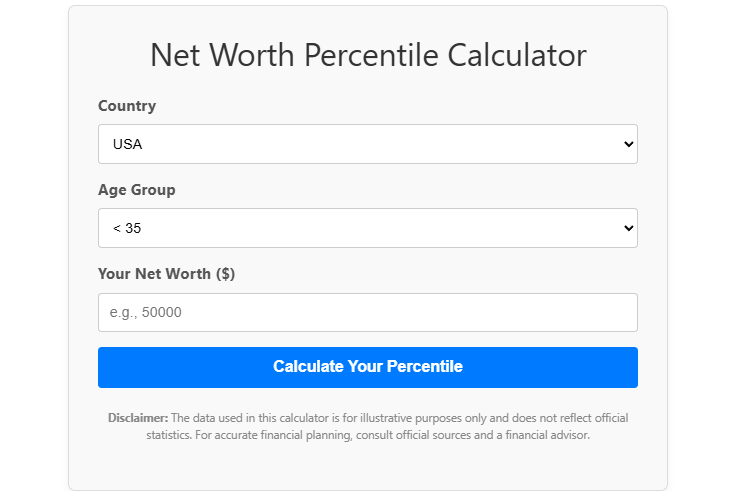743x496 pixels.
Task: Click the selected USA value
Action: tap(128, 144)
